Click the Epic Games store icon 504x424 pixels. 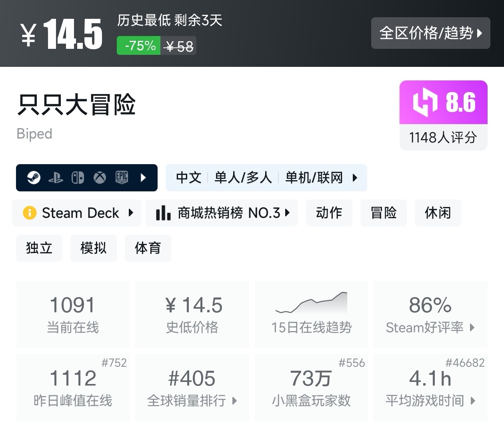coord(122,177)
